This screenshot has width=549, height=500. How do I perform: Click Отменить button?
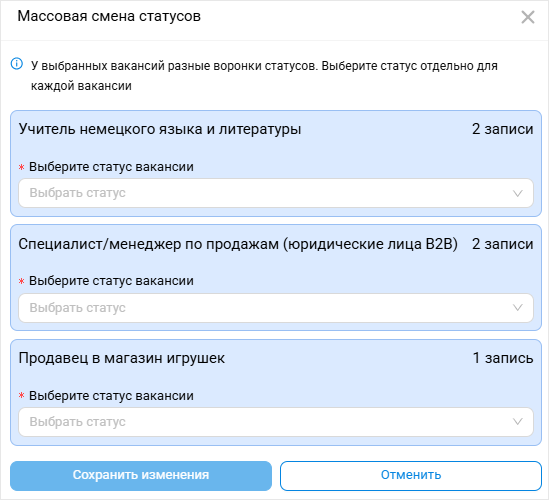pyautogui.click(x=411, y=475)
